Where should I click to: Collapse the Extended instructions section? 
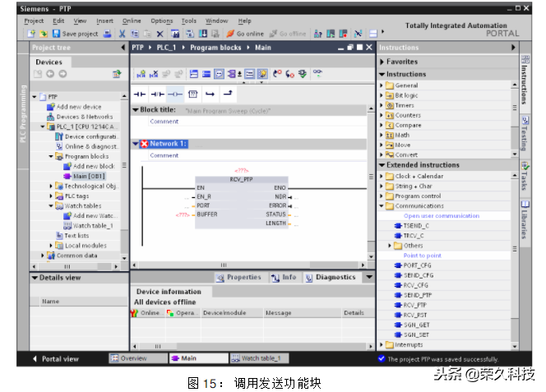pyautogui.click(x=382, y=165)
